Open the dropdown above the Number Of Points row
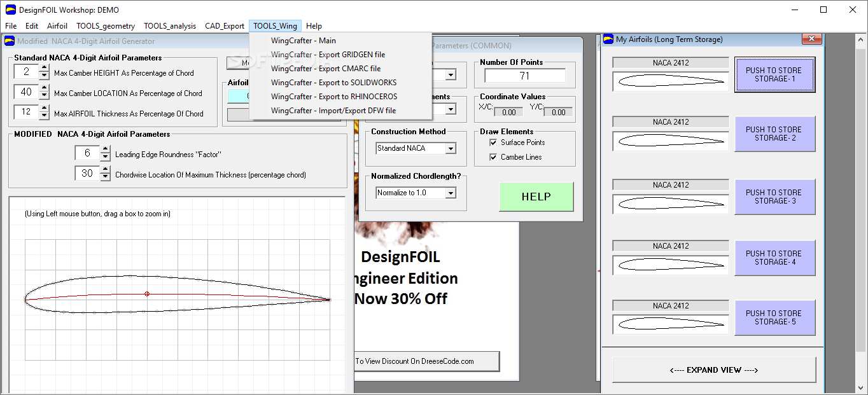 (x=451, y=75)
